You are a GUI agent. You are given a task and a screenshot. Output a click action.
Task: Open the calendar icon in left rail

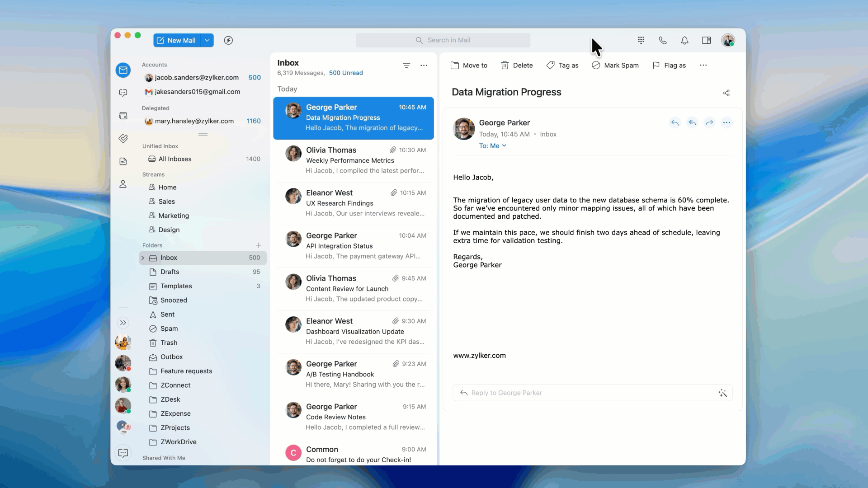pos(123,116)
